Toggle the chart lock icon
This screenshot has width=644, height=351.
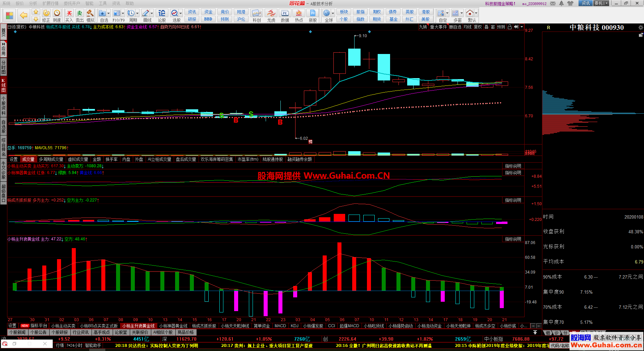[509, 27]
